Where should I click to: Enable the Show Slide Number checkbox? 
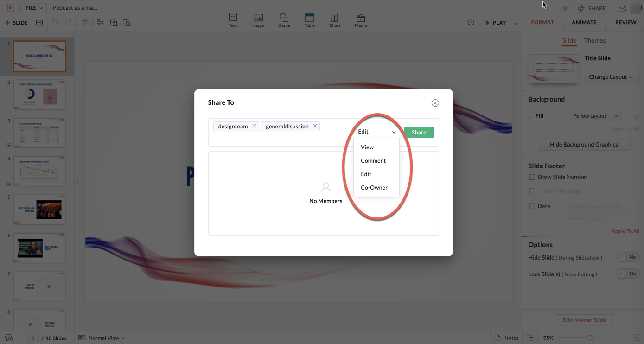pyautogui.click(x=532, y=177)
